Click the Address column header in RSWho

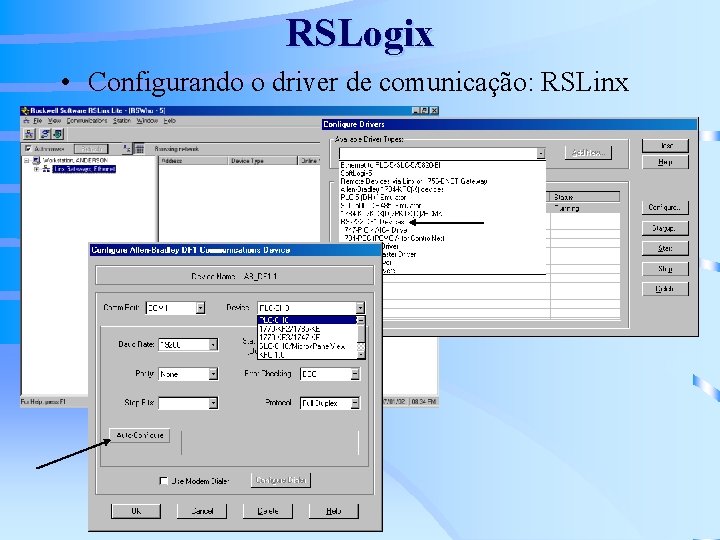tap(193, 161)
